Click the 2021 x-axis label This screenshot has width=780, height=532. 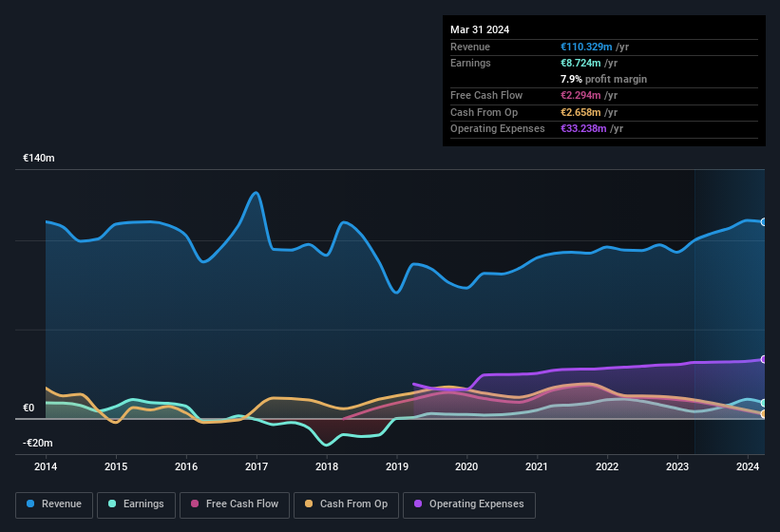click(x=537, y=466)
